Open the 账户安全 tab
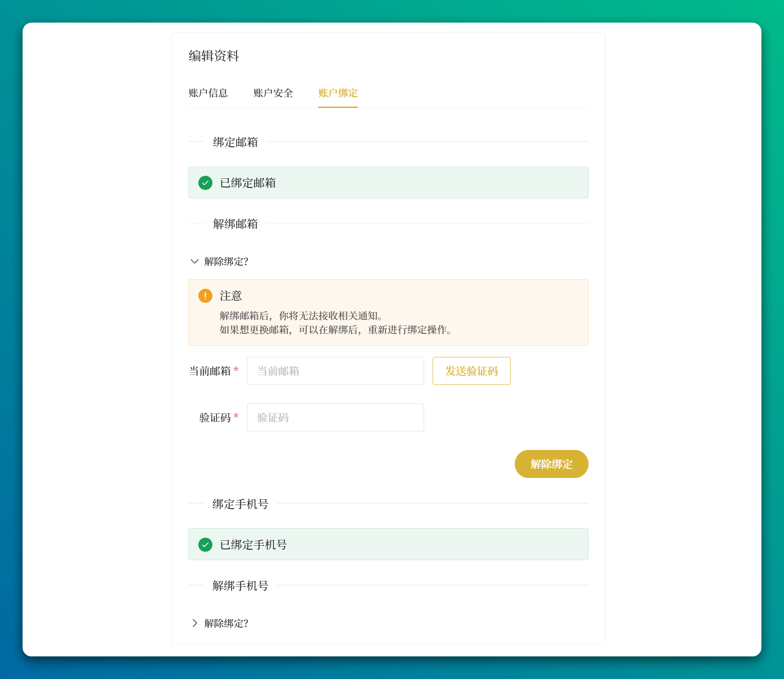 (273, 93)
